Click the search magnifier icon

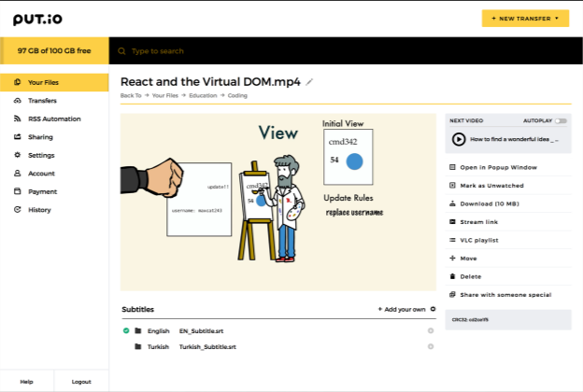[121, 50]
